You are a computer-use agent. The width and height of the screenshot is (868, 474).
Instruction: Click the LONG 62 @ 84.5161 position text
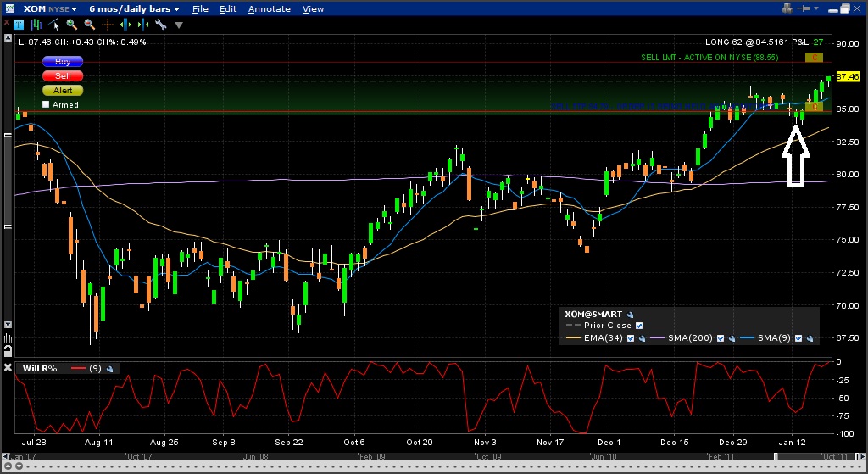[764, 42]
